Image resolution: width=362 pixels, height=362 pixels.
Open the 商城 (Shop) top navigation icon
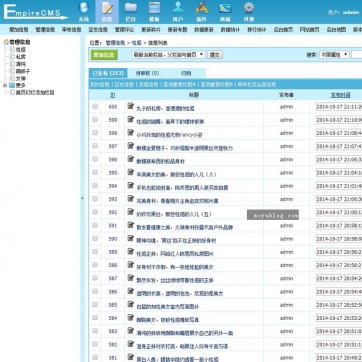225,12
